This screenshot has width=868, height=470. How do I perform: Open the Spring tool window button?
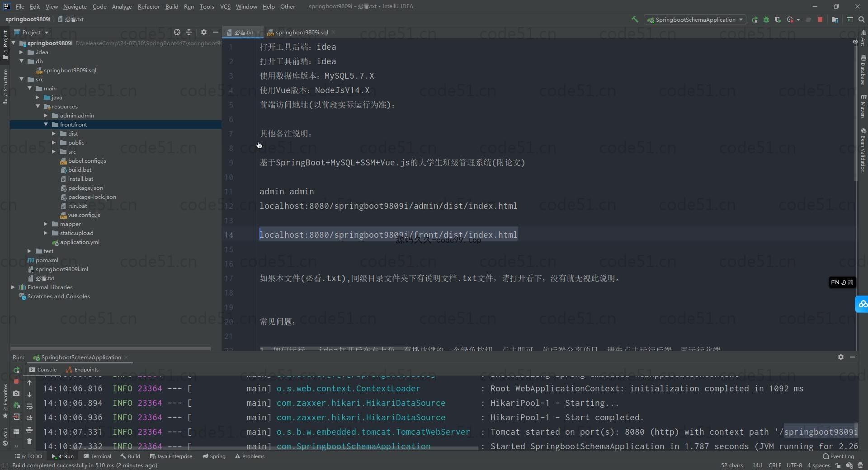pyautogui.click(x=214, y=456)
